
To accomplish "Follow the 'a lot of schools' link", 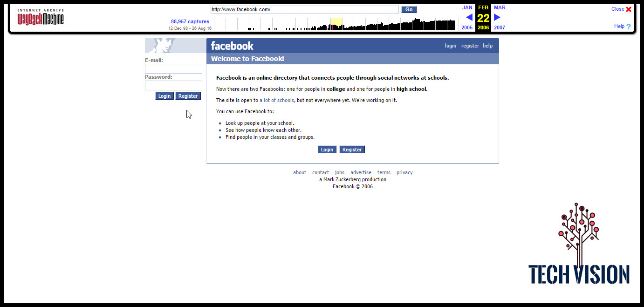I will (277, 100).
